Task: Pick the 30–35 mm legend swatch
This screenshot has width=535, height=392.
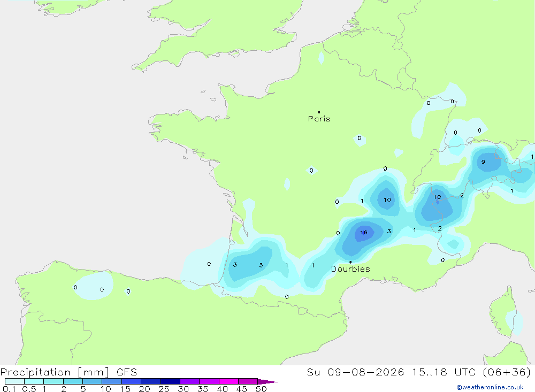Action: click(190, 381)
